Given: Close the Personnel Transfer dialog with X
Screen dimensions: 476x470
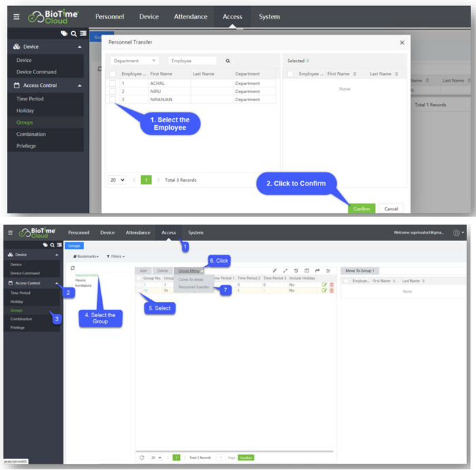Looking at the screenshot, I should point(402,42).
